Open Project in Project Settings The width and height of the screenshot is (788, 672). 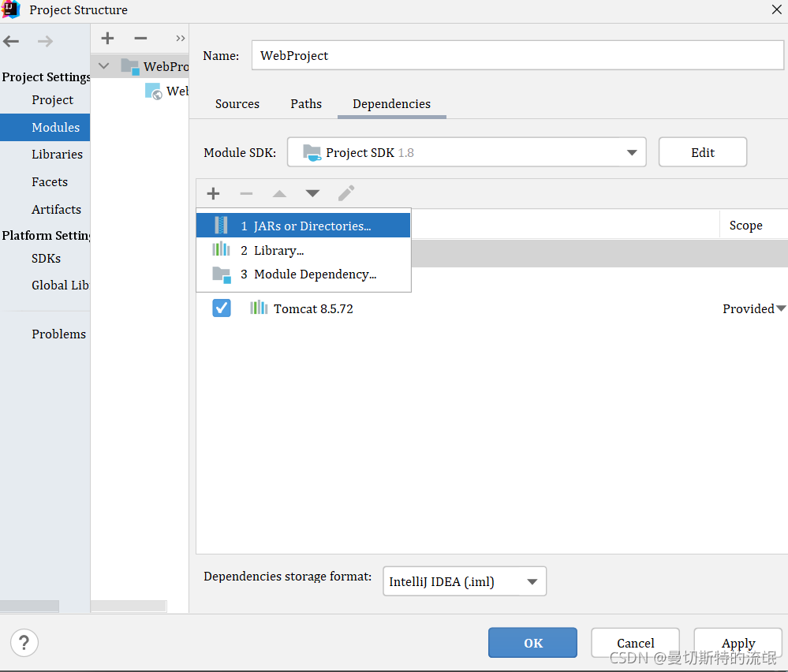(45, 100)
